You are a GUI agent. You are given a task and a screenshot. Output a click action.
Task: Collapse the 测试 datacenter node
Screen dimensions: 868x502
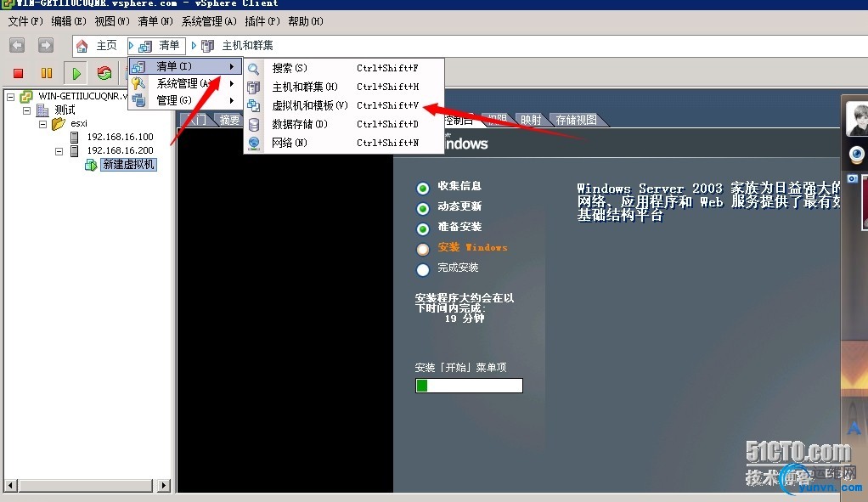[x=26, y=110]
